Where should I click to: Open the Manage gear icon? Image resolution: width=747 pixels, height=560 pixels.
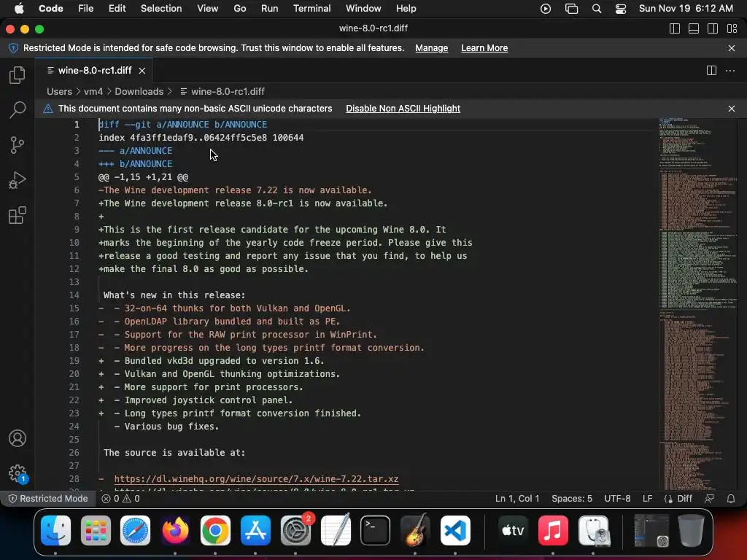pos(18,473)
